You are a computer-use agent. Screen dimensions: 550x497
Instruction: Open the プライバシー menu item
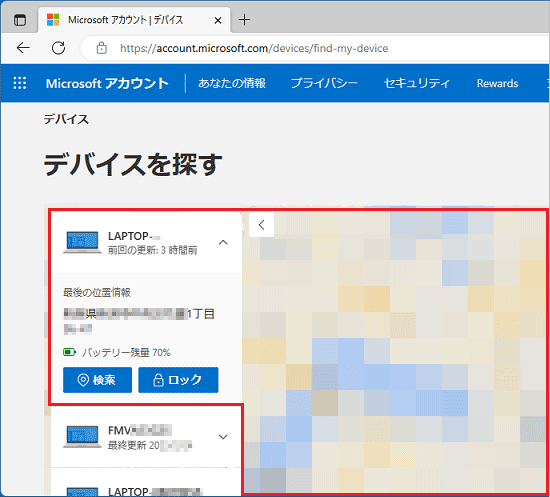[x=324, y=83]
